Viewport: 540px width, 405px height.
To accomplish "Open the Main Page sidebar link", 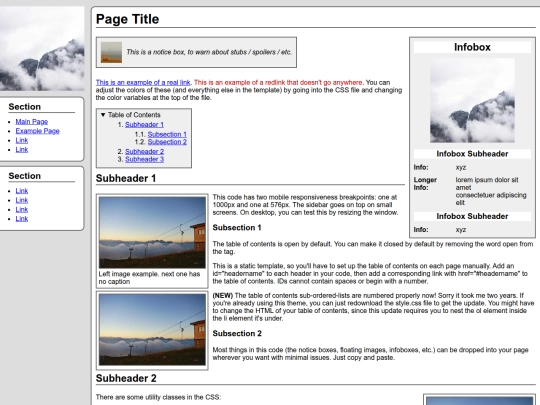I will [x=32, y=122].
